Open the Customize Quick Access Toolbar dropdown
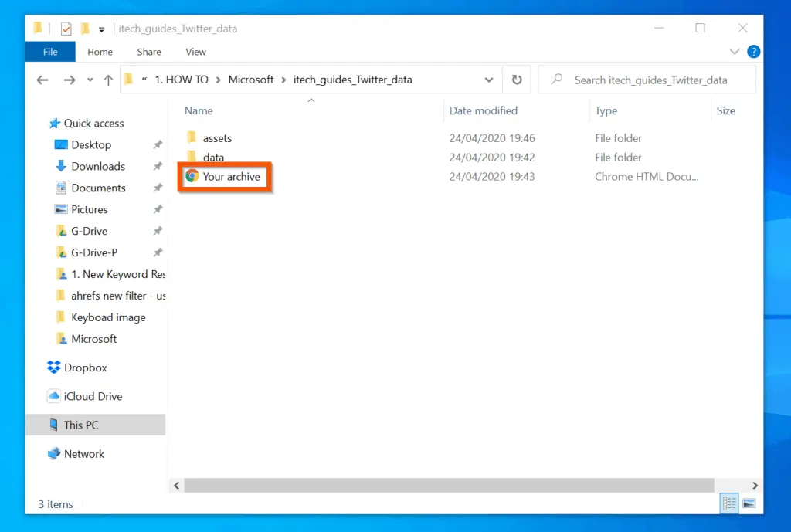This screenshot has height=532, width=791. (x=101, y=29)
